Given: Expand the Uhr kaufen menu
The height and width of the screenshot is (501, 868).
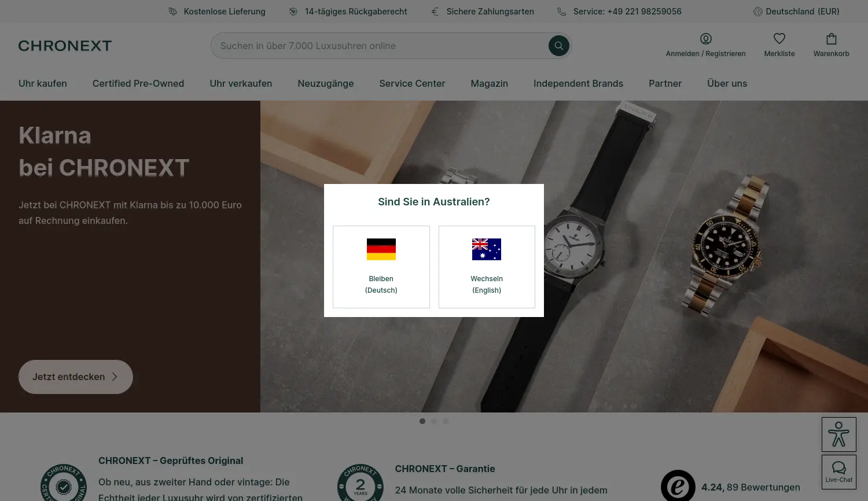Looking at the screenshot, I should (x=43, y=83).
